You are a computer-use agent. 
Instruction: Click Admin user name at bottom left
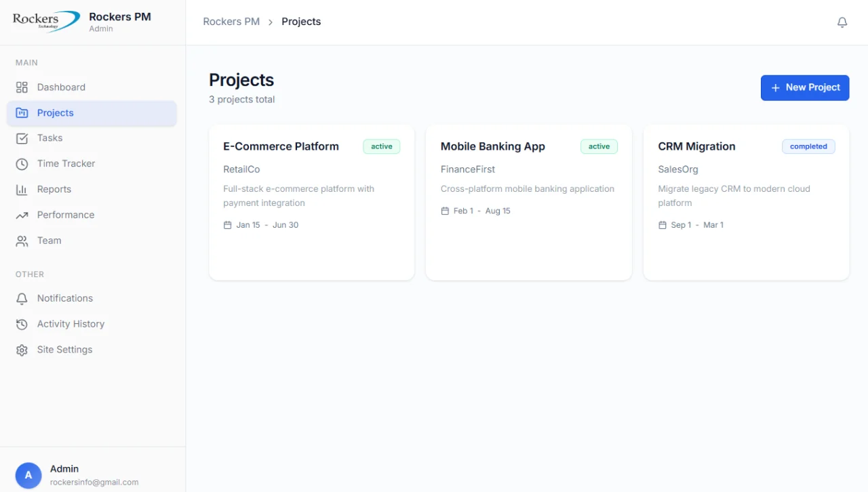[x=64, y=469]
